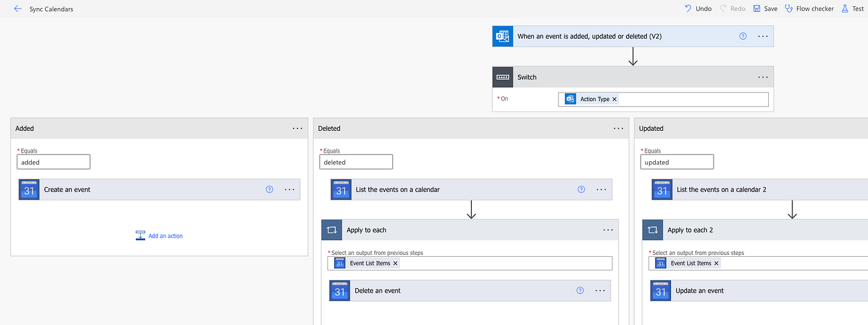Remove Event List Items token in Apply to each 2

click(x=716, y=263)
